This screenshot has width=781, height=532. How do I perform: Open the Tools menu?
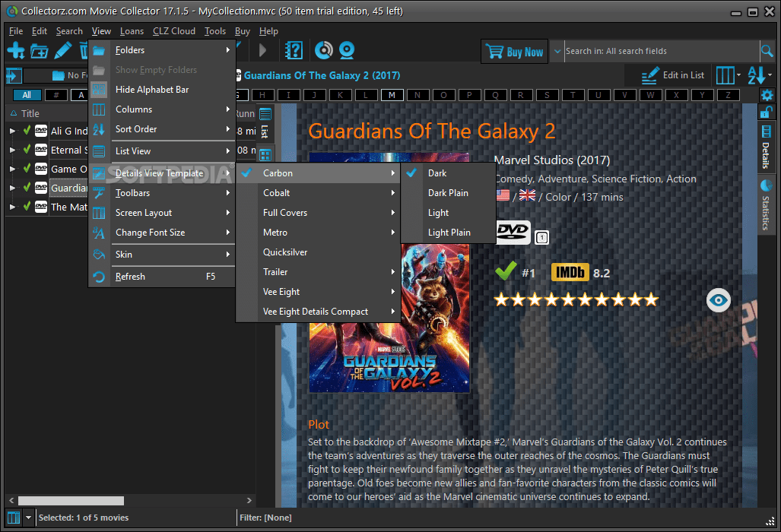(215, 30)
